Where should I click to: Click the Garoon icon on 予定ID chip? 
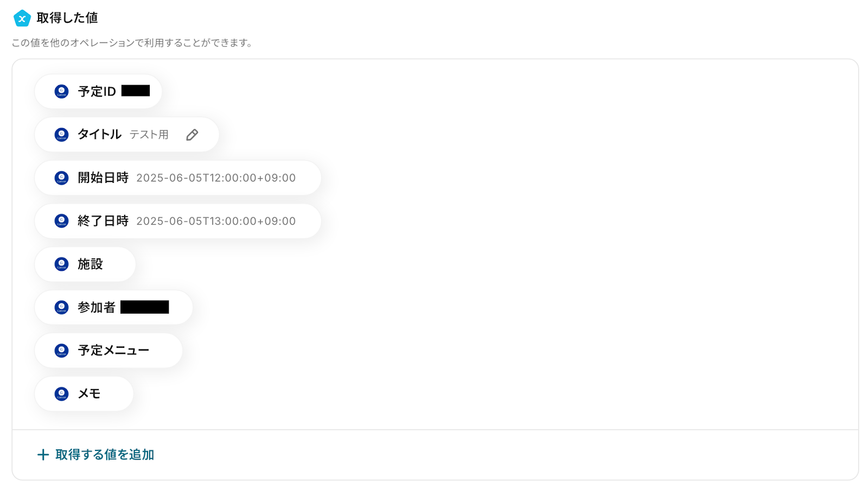pos(61,91)
